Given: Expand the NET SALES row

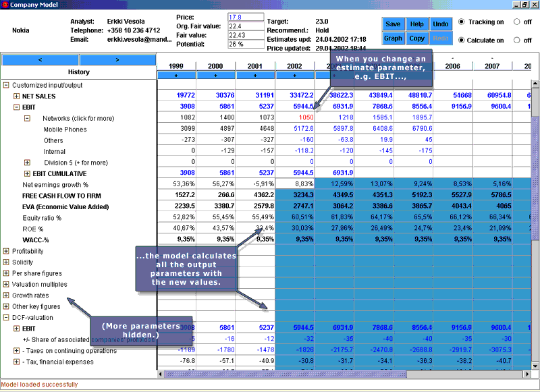Looking at the screenshot, I should click(x=16, y=96).
